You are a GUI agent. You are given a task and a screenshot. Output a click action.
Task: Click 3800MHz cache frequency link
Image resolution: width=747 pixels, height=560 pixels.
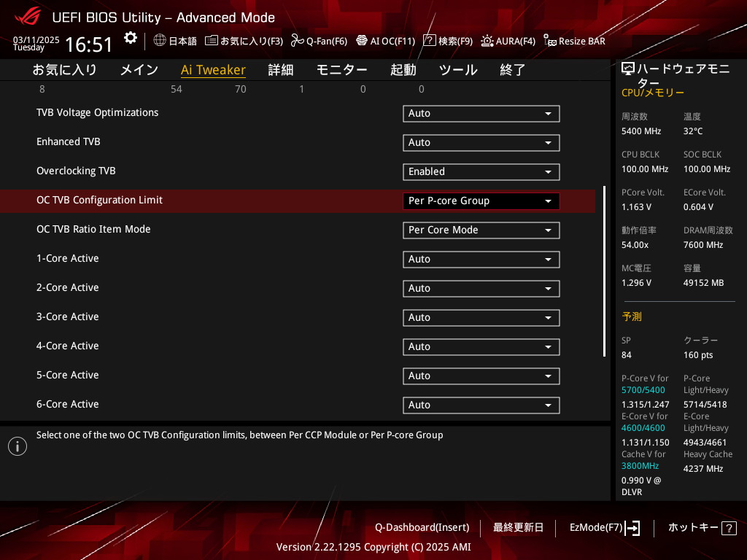tap(640, 466)
